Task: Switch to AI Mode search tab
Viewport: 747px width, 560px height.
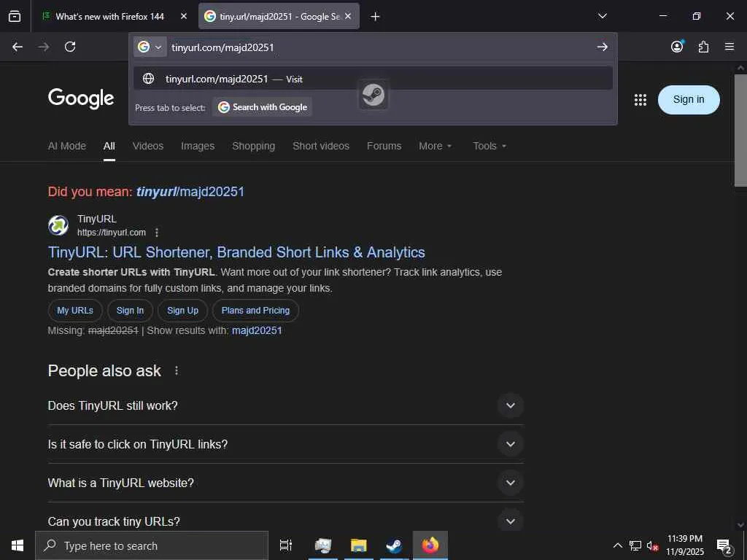Action: point(67,146)
